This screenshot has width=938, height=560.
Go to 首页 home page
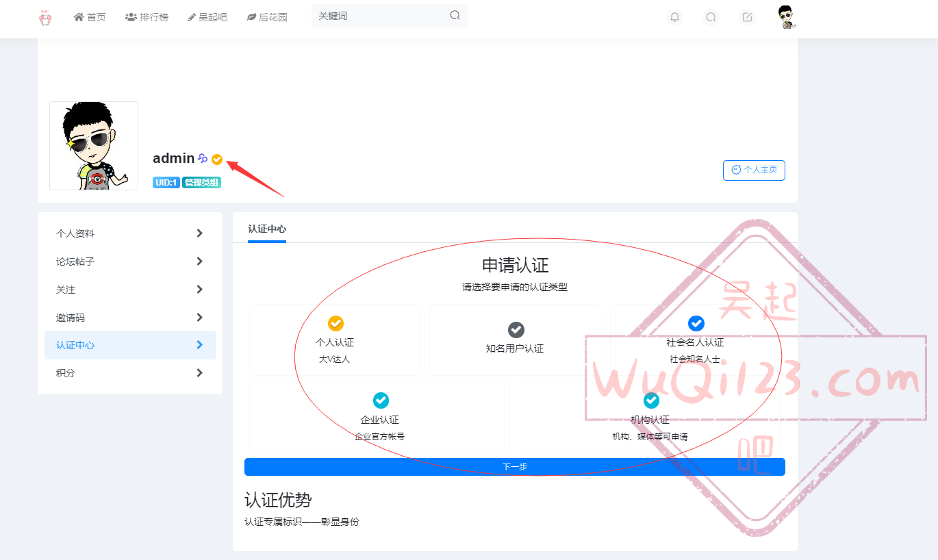pos(90,17)
